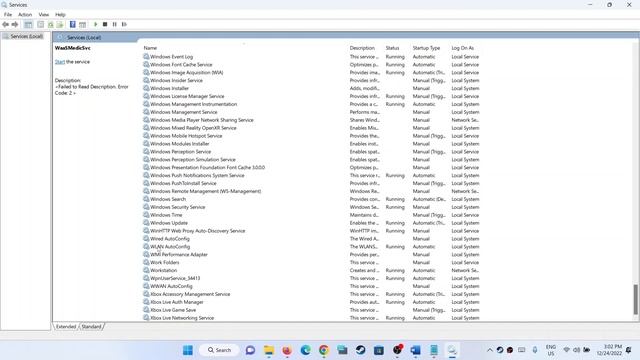The image size is (640, 360).
Task: Switch to the Standard tab
Action: click(x=91, y=327)
